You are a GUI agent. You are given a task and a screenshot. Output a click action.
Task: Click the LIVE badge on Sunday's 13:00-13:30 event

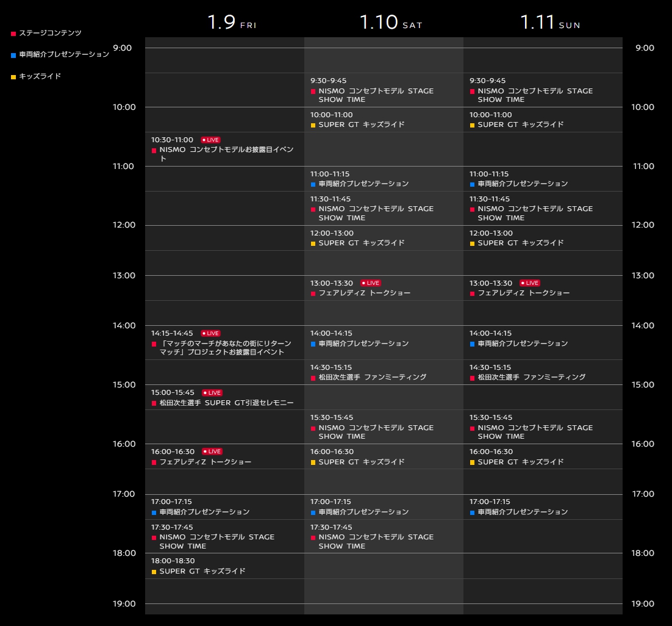coord(529,283)
